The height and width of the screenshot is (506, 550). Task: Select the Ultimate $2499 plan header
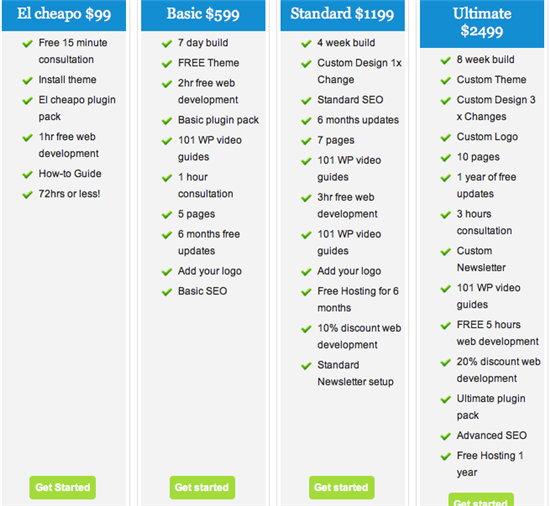click(482, 23)
